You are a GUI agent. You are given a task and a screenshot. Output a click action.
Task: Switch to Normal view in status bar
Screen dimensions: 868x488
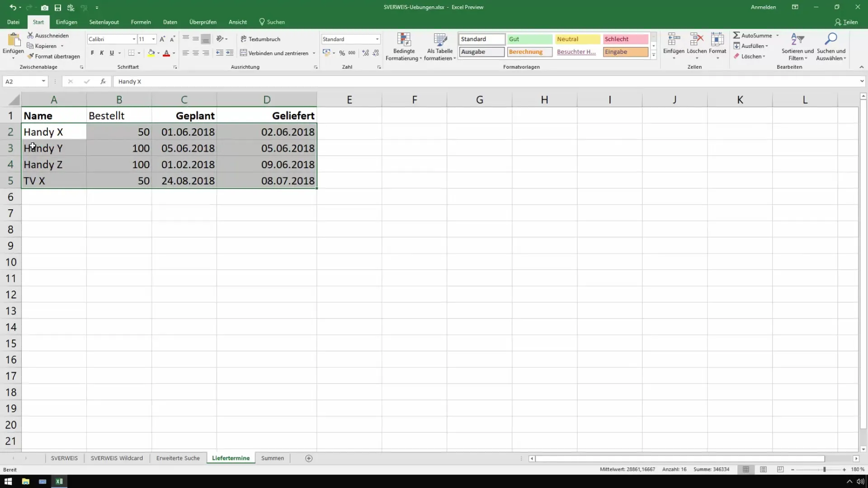(x=746, y=469)
